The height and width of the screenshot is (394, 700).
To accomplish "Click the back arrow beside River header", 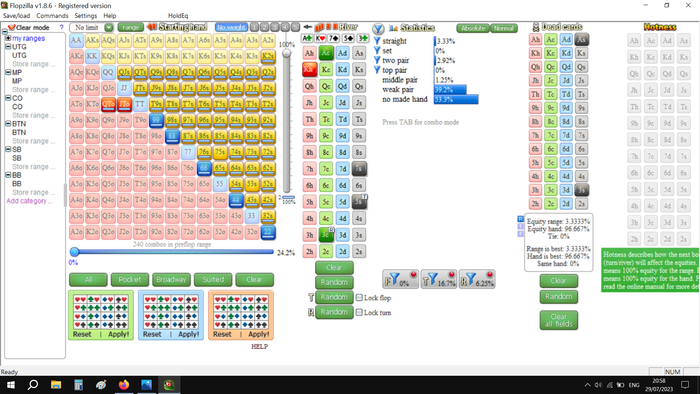I will coord(307,27).
